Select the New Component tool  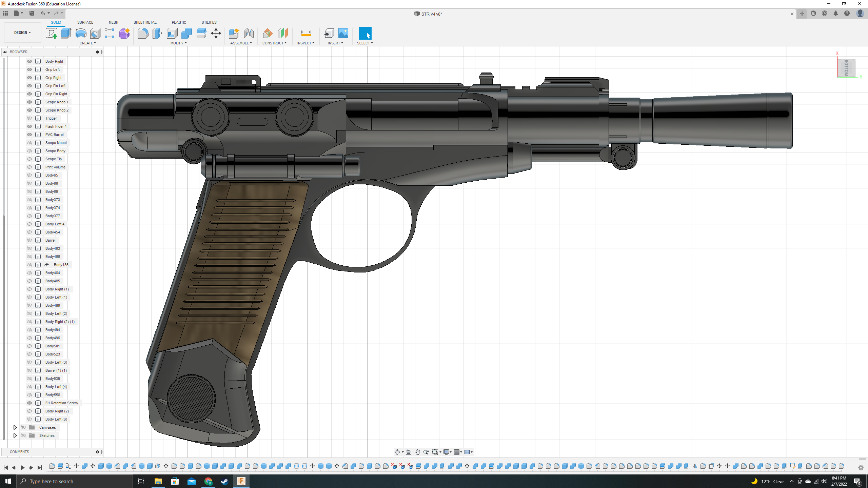(234, 33)
